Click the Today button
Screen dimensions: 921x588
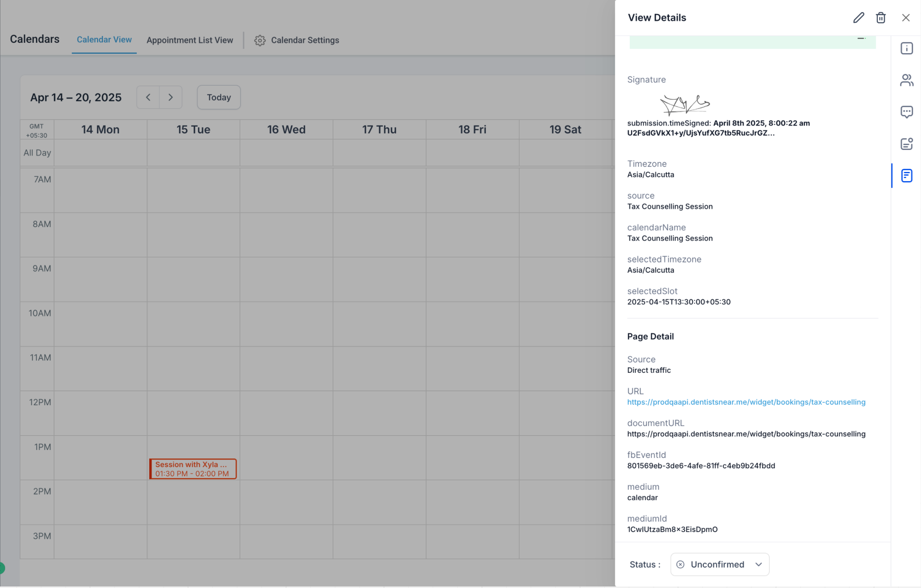point(218,97)
